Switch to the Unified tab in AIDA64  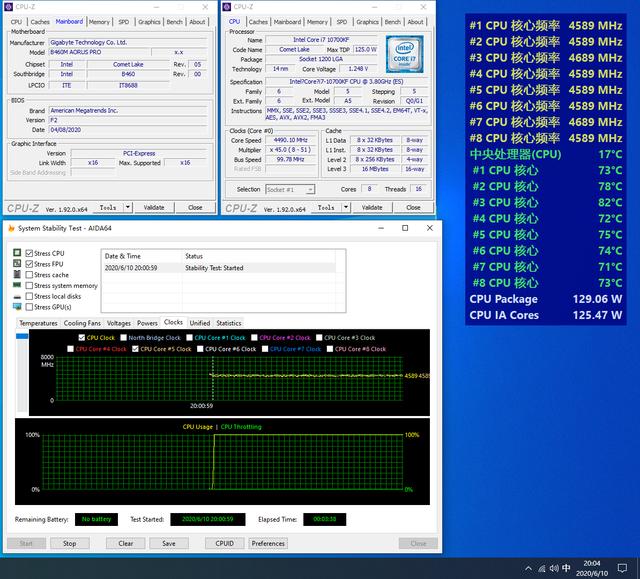pyautogui.click(x=200, y=323)
